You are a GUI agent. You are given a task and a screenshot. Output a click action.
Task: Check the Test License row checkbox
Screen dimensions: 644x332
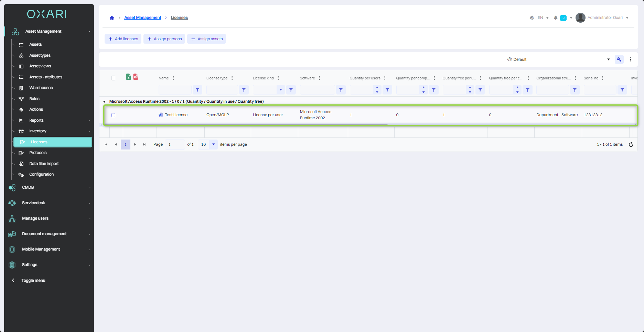click(x=113, y=115)
